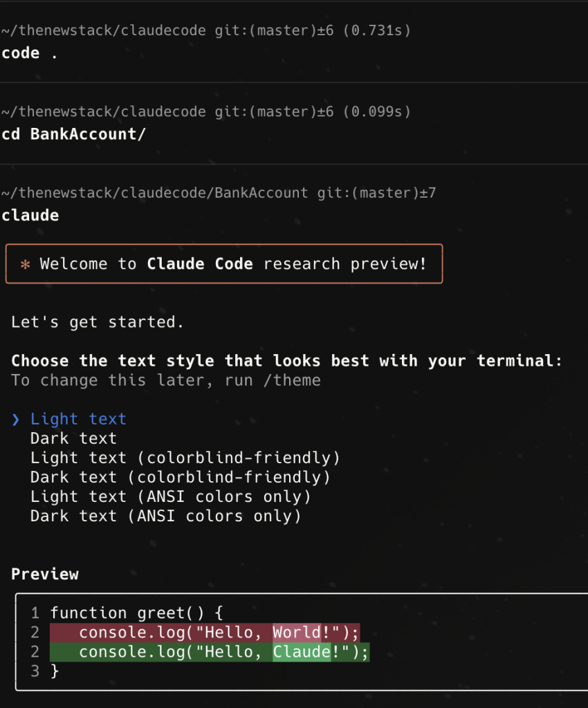This screenshot has width=588, height=708.
Task: Click the blue selection chevron beside Light text
Action: [16, 420]
